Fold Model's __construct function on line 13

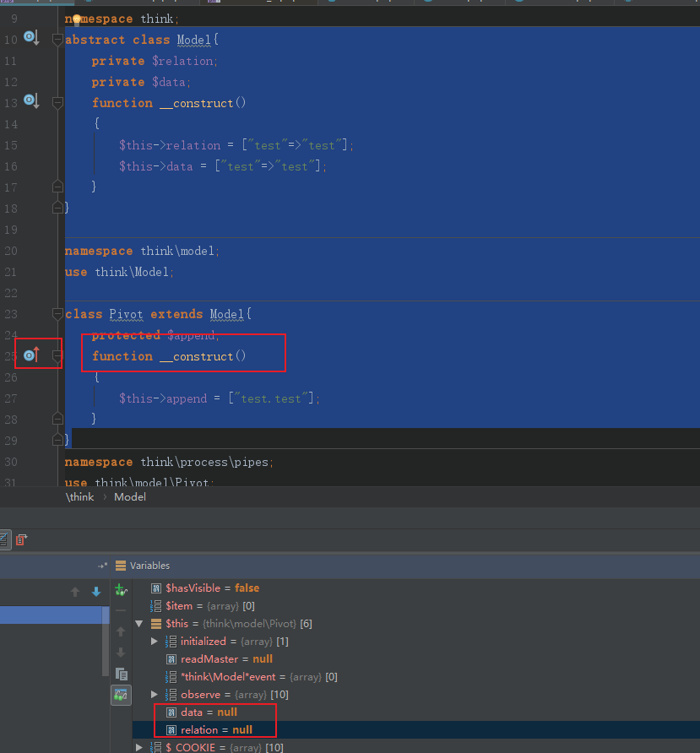[57, 103]
